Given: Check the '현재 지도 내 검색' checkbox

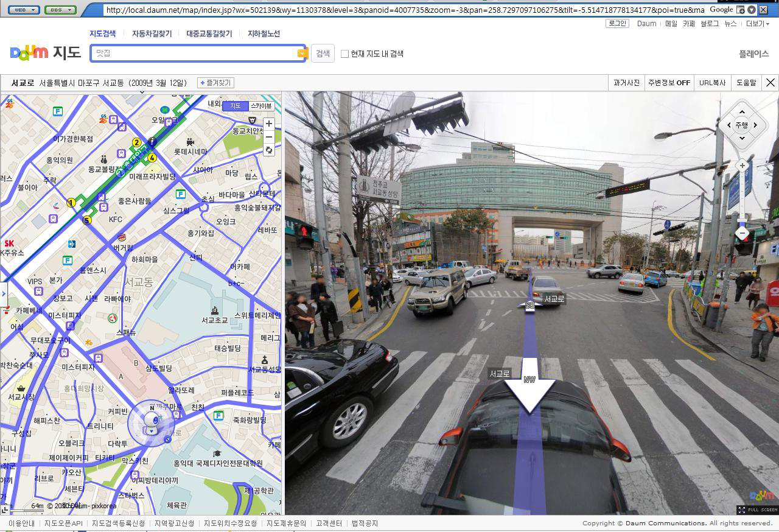Looking at the screenshot, I should 344,54.
